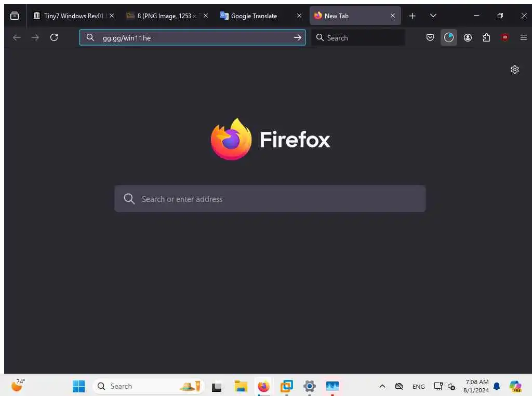Open clock showing 7:08 AM

coord(476,386)
